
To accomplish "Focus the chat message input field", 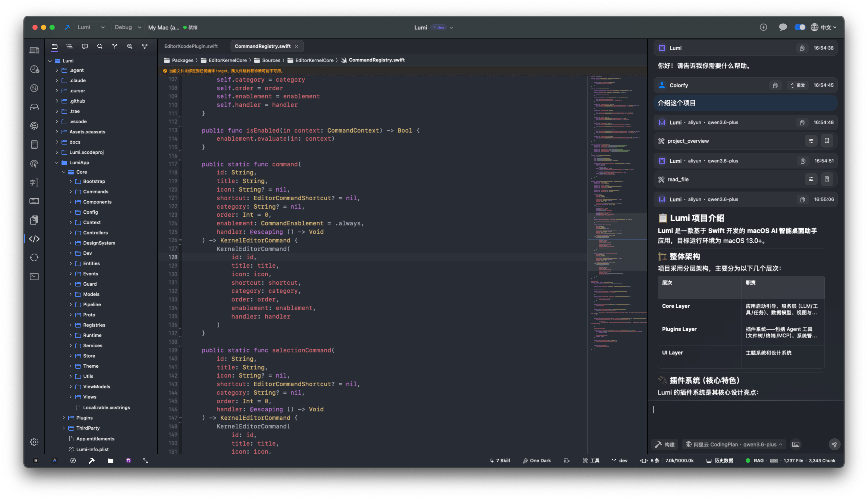I will click(x=745, y=418).
